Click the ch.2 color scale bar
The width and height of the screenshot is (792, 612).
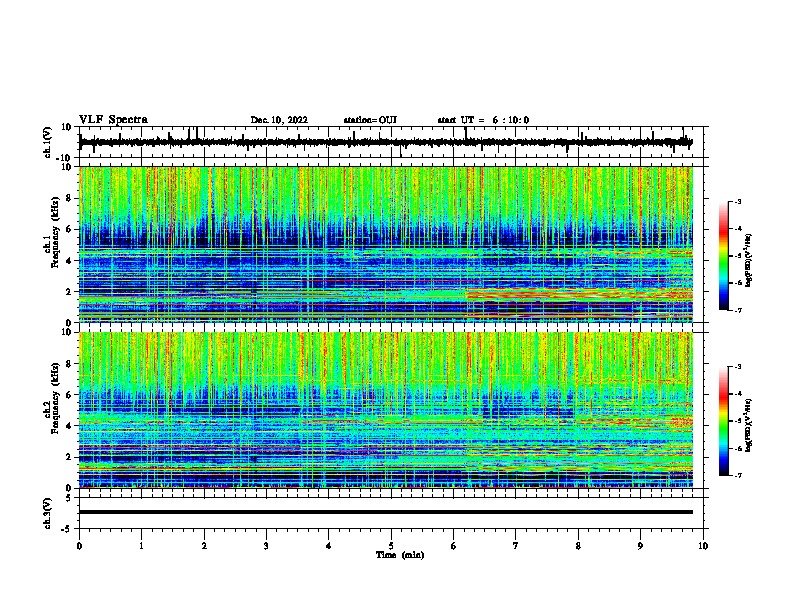coord(723,421)
